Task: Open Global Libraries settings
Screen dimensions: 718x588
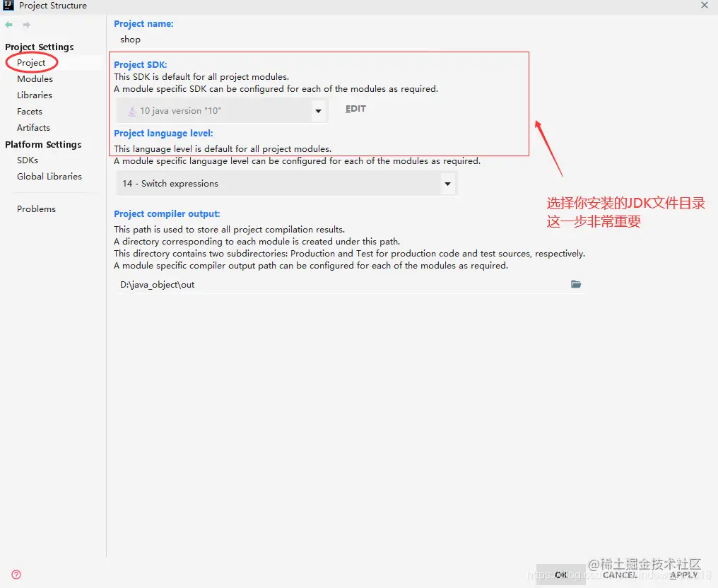Action: 49,176
